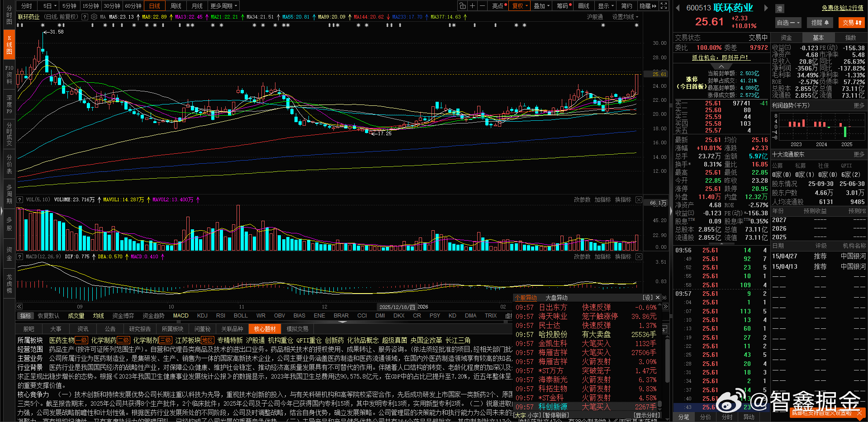The width and height of the screenshot is (868, 422).
Task: Open K线图 in the left sidebar
Action: coord(9,45)
